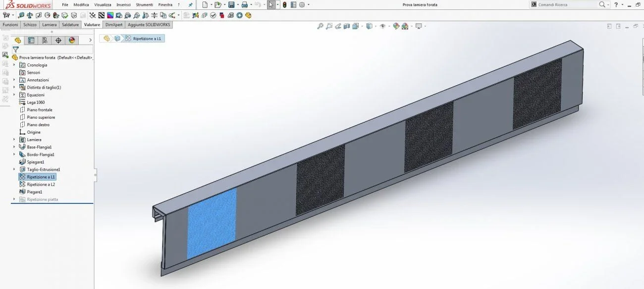644x289 pixels.
Task: Open the PropertyManager tab icon
Action: tap(31, 40)
